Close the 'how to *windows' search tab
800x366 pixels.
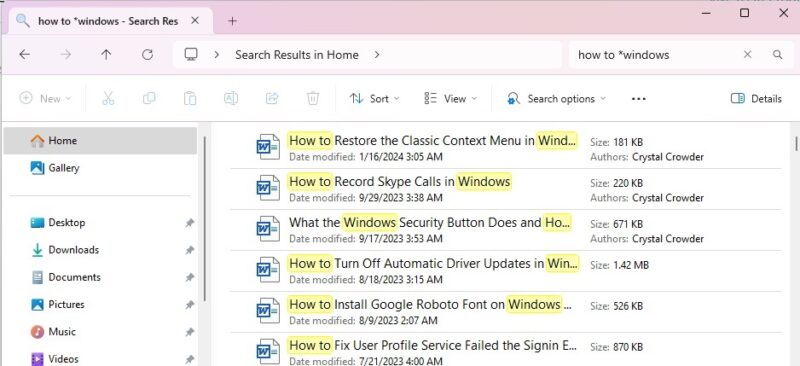[x=195, y=21]
